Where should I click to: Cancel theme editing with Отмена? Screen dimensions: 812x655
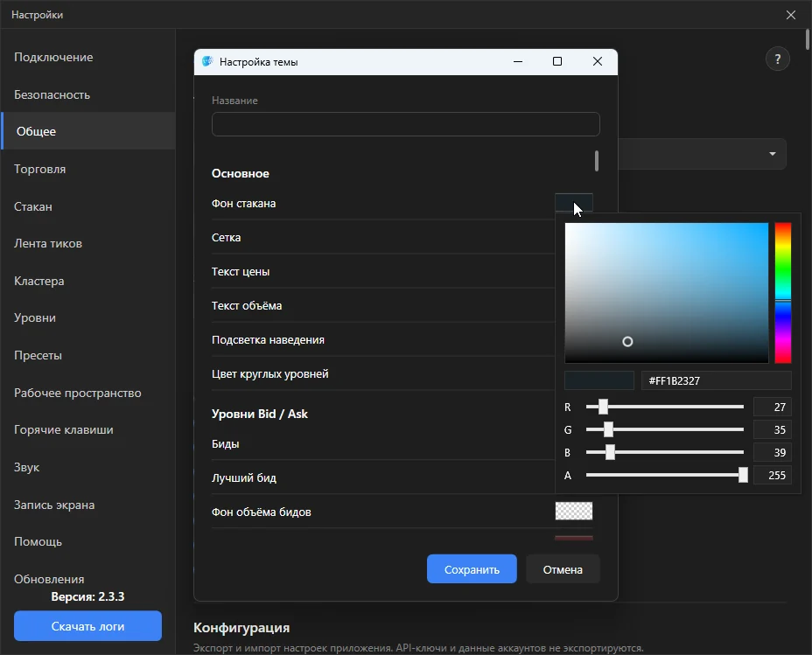point(563,569)
